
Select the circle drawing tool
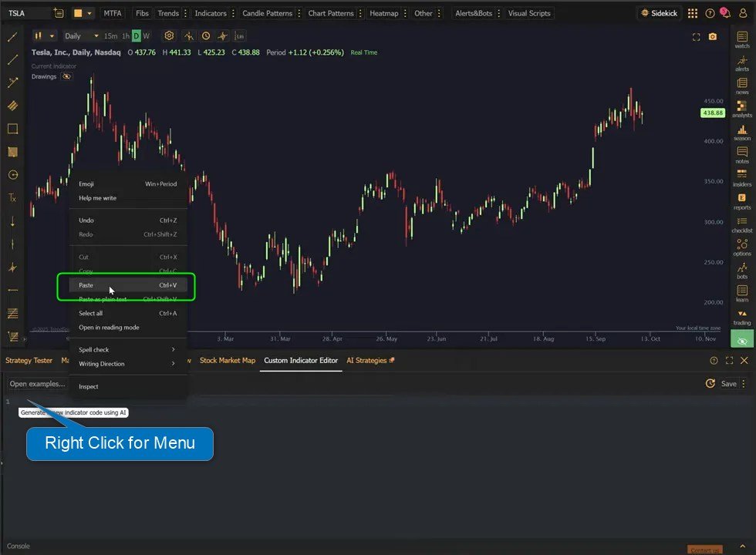point(12,175)
